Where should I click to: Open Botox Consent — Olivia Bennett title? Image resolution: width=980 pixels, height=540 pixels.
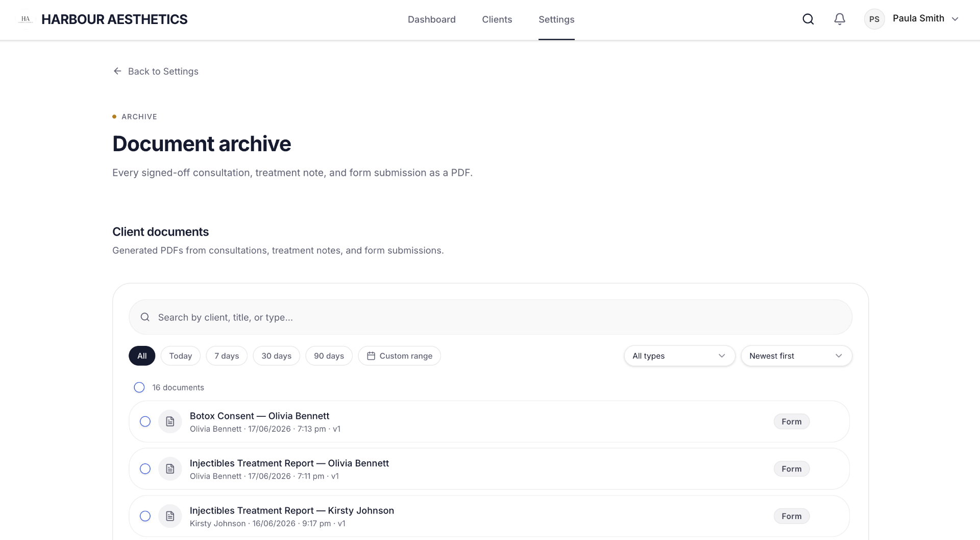259,416
